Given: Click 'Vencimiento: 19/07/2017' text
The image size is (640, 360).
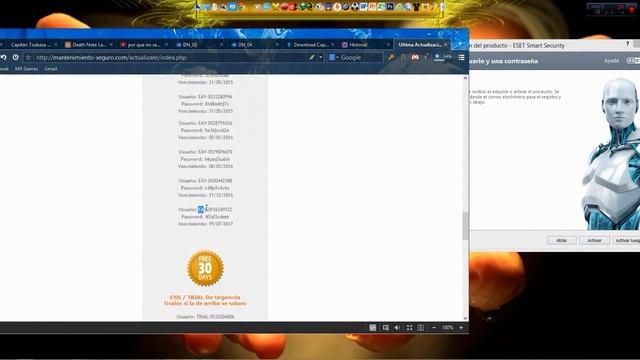Looking at the screenshot, I should click(205, 224).
